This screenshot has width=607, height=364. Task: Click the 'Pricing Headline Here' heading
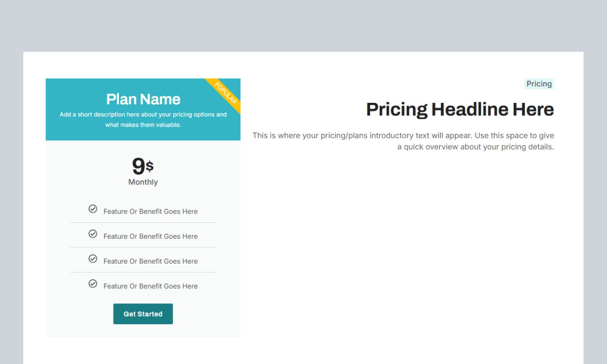click(459, 109)
